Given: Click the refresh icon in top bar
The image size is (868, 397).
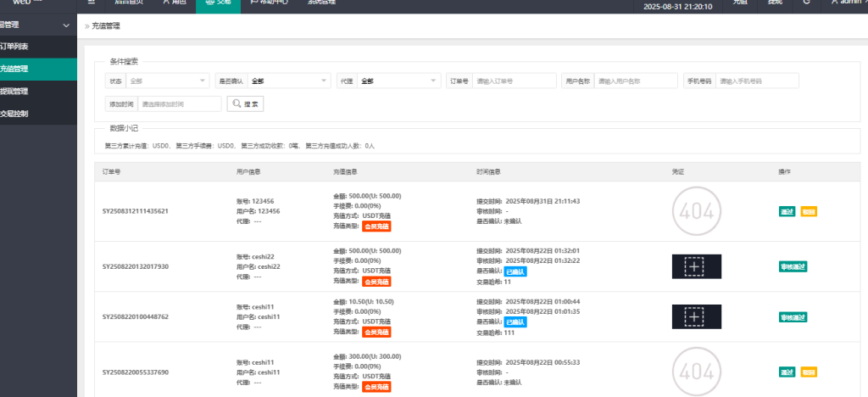Looking at the screenshot, I should 806,3.
